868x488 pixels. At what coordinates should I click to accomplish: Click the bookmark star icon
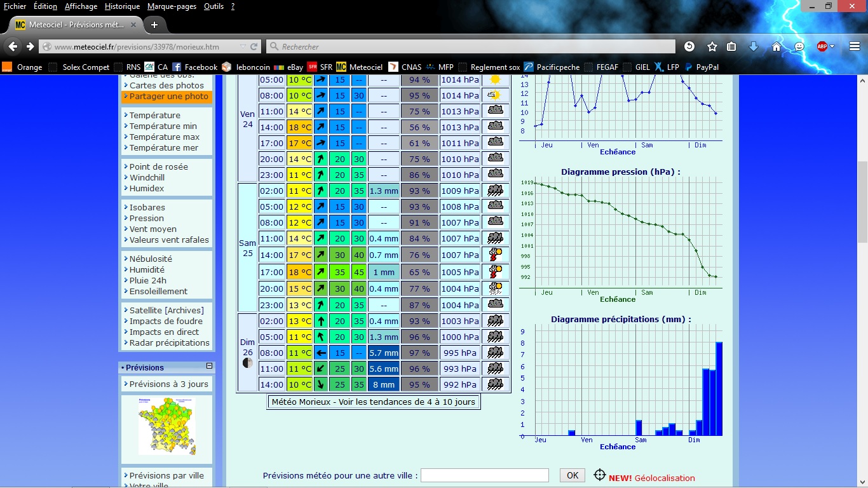(712, 46)
